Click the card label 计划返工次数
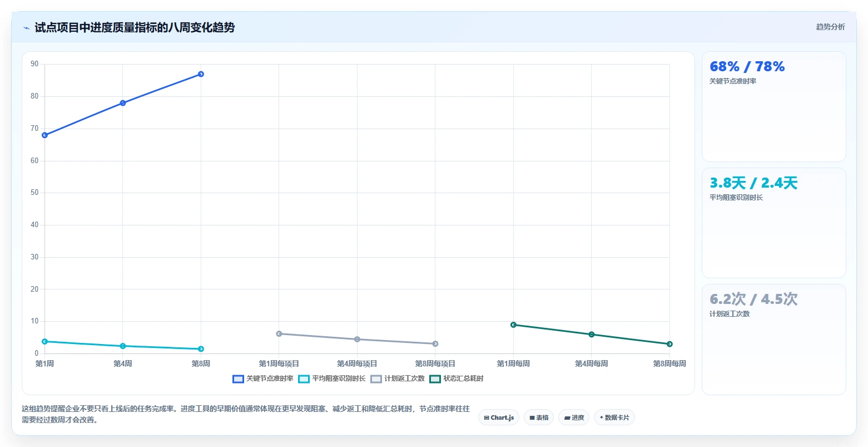The image size is (868, 447). pos(730,314)
